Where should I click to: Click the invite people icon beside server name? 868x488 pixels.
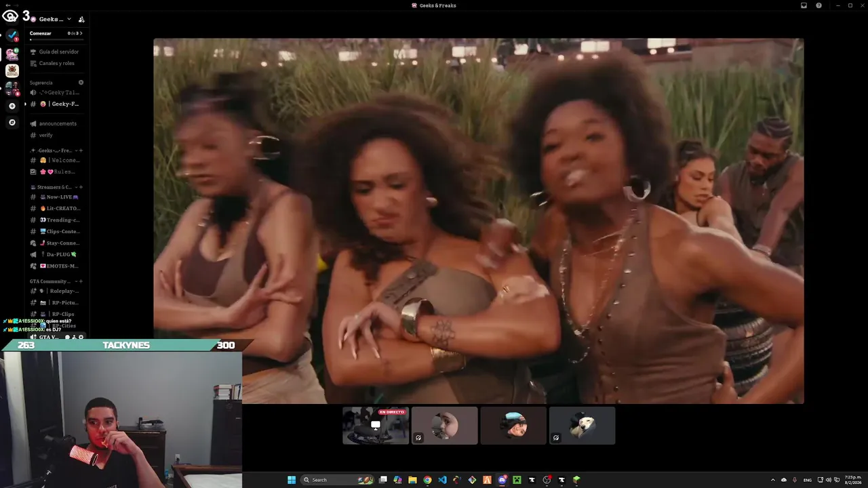pos(81,19)
